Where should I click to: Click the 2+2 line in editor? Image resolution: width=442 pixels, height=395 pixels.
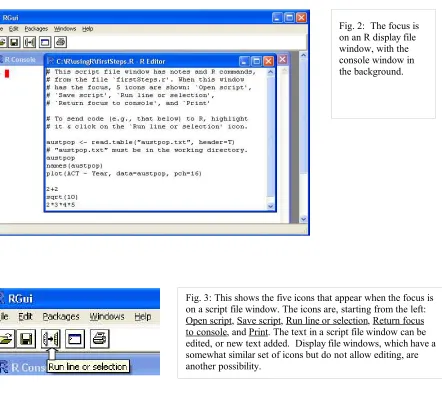point(52,189)
